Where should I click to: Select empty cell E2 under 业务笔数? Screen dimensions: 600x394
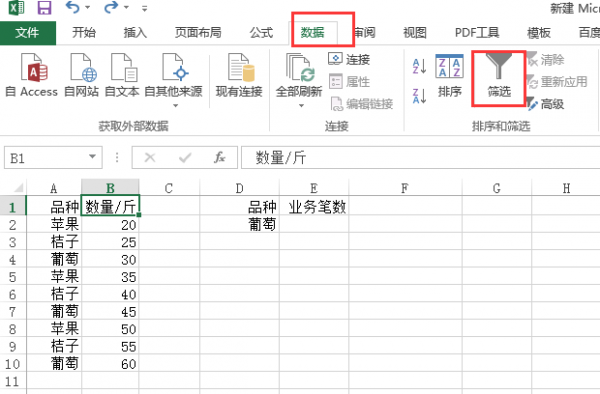(314, 224)
